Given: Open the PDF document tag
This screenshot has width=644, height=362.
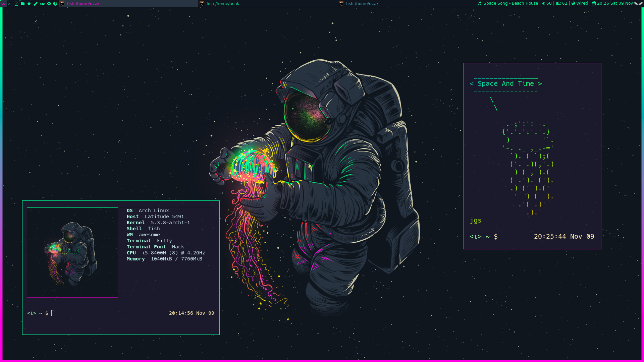Looking at the screenshot, I should (16, 4).
